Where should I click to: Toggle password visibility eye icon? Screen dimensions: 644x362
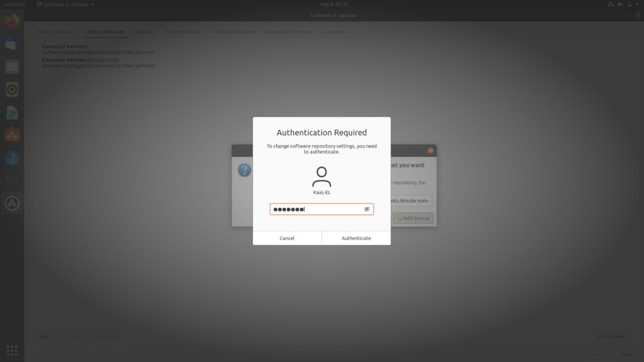[367, 209]
